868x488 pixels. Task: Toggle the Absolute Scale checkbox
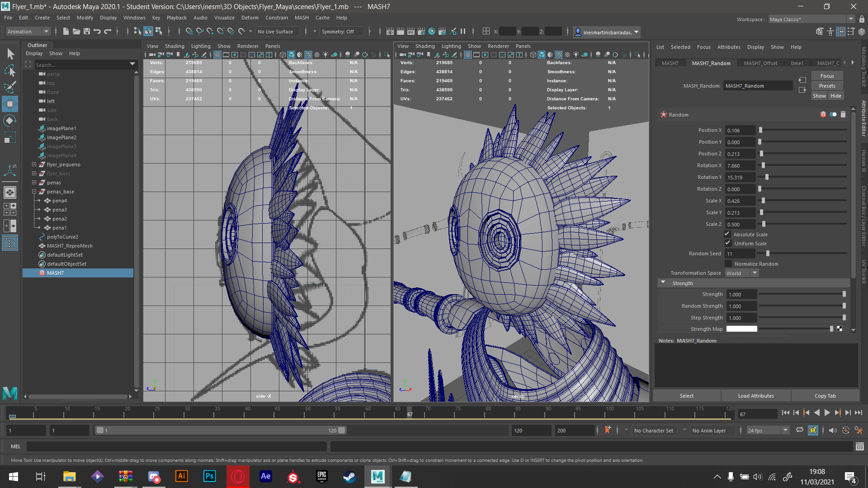(x=727, y=234)
